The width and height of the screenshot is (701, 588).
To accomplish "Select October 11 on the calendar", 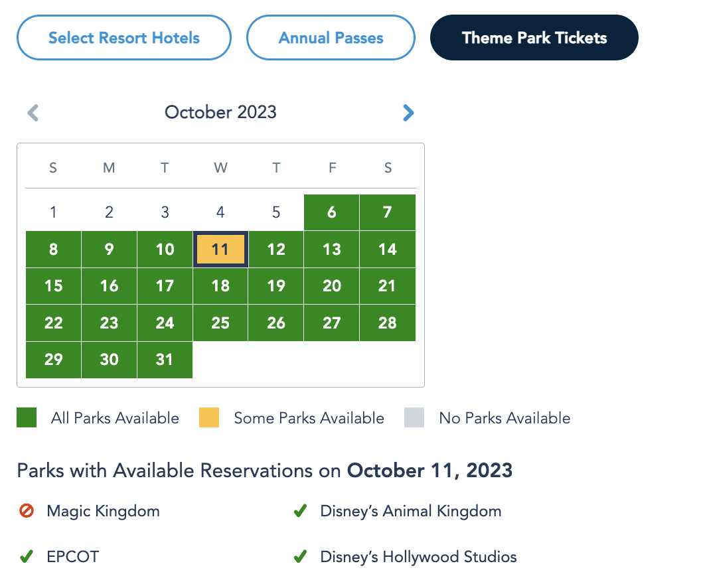I will [220, 250].
